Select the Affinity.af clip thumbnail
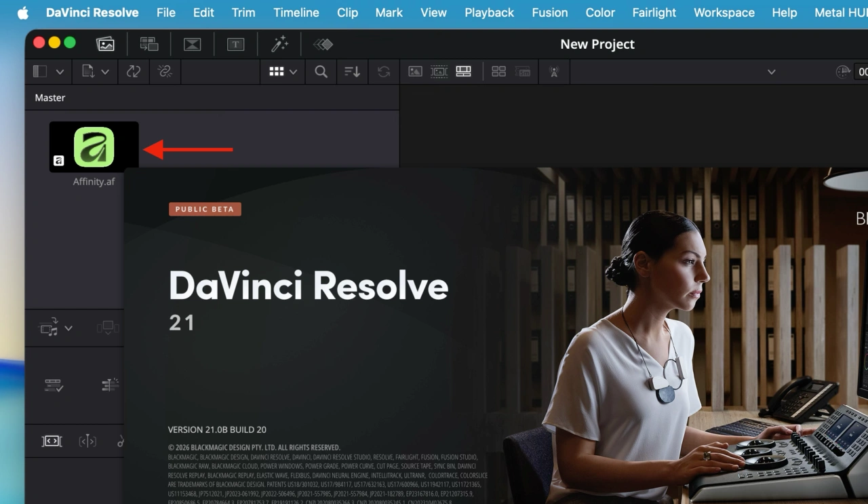This screenshot has height=504, width=868. coord(94,146)
